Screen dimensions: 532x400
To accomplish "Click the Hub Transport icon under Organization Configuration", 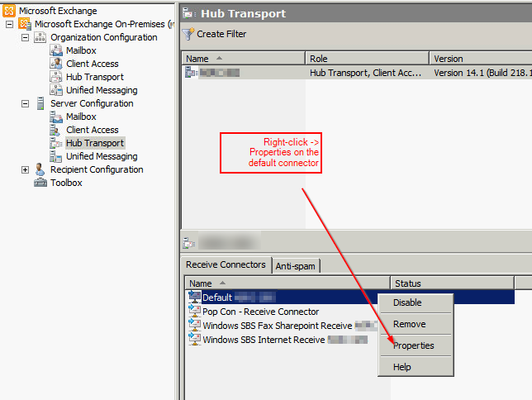I will pos(56,77).
